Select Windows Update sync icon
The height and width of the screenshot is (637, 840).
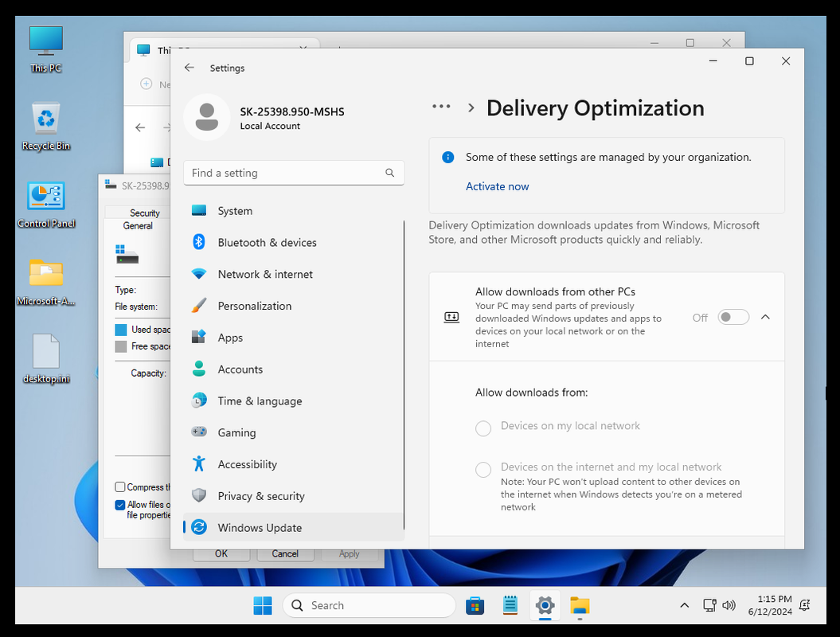(x=199, y=527)
